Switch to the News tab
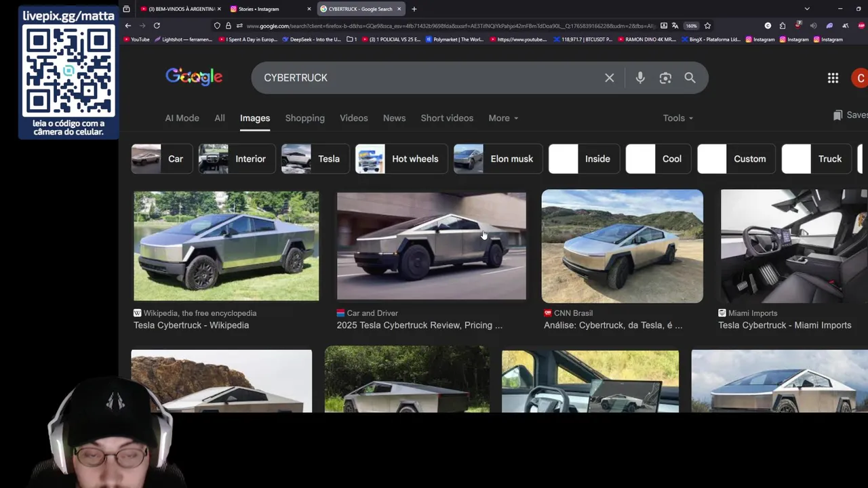 tap(394, 118)
